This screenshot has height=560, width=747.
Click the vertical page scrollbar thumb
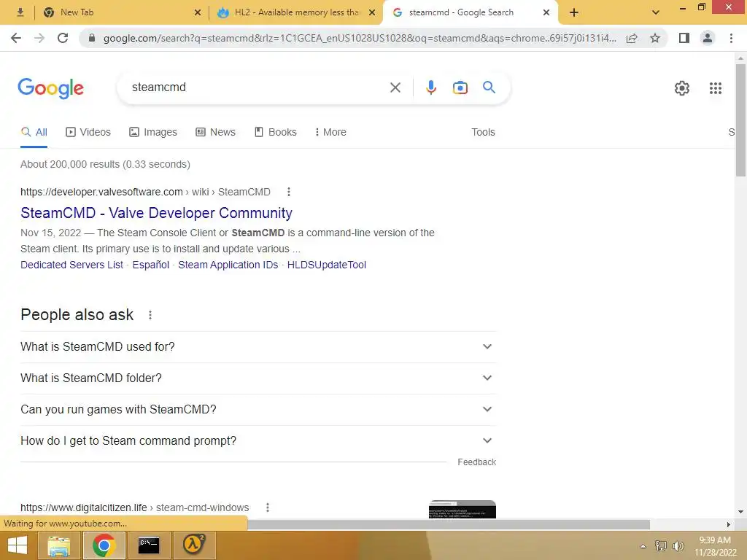click(740, 120)
